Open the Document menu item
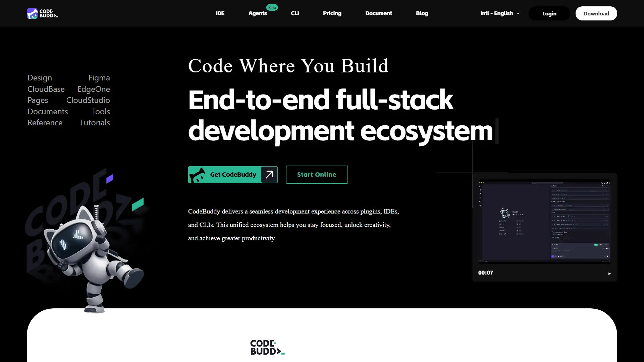Viewport: 644px width, 362px height. coord(378,13)
